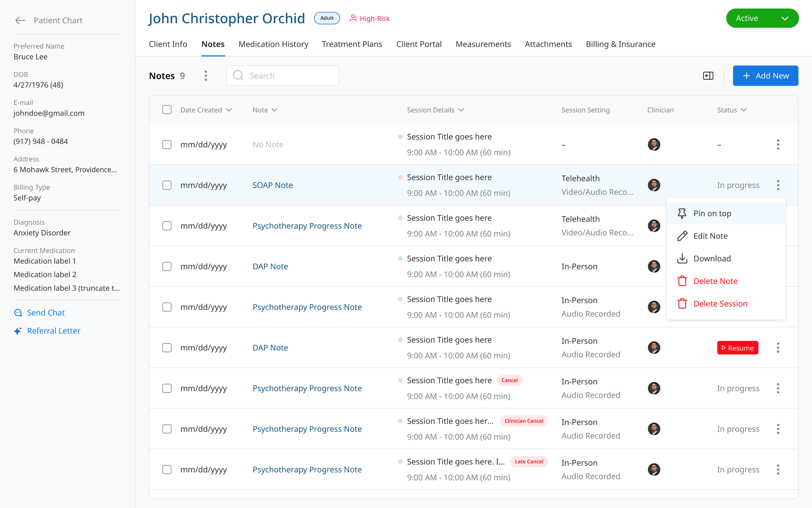Screen dimensions: 812x508
Task: Open the No Note row's three-dot menu
Action: 778,145
